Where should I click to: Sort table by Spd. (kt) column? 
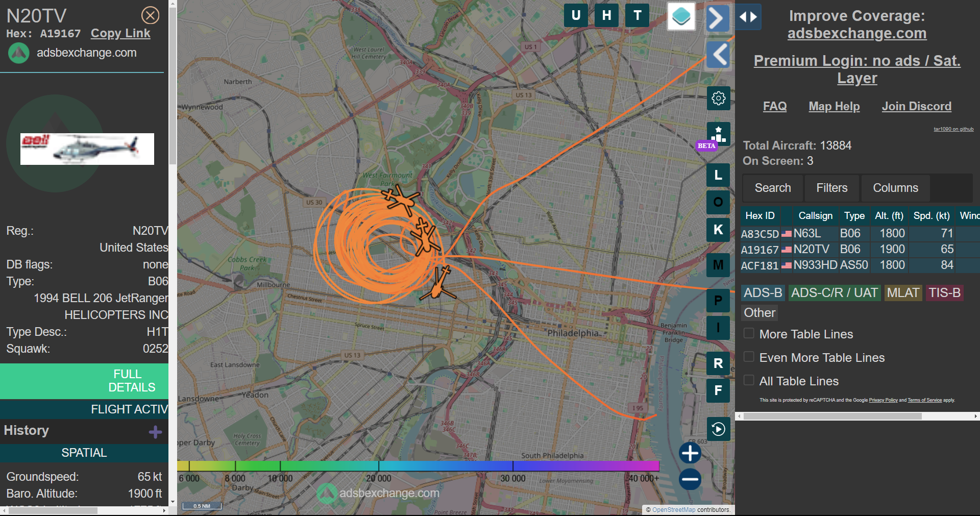pyautogui.click(x=932, y=215)
